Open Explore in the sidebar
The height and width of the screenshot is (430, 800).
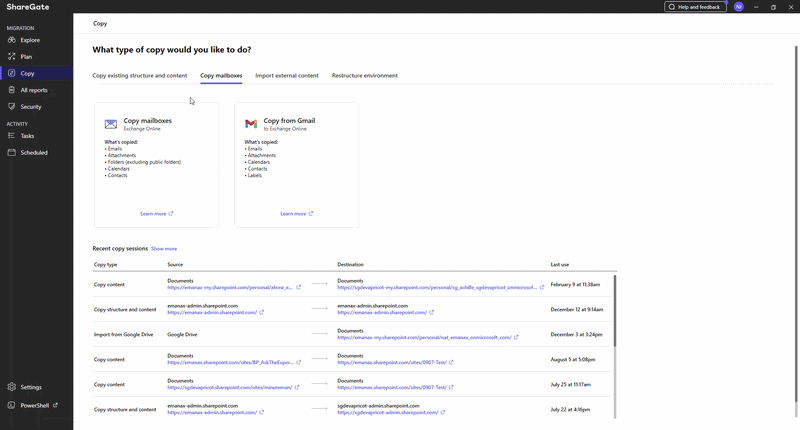[x=30, y=40]
